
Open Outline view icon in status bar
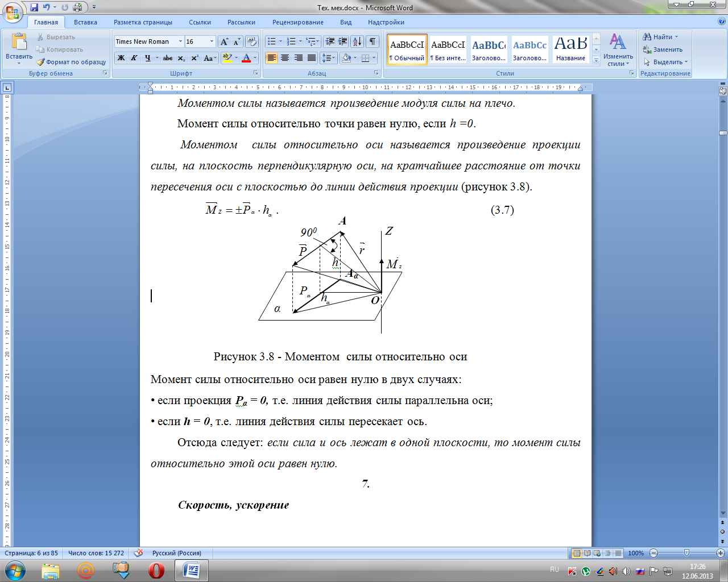[607, 553]
